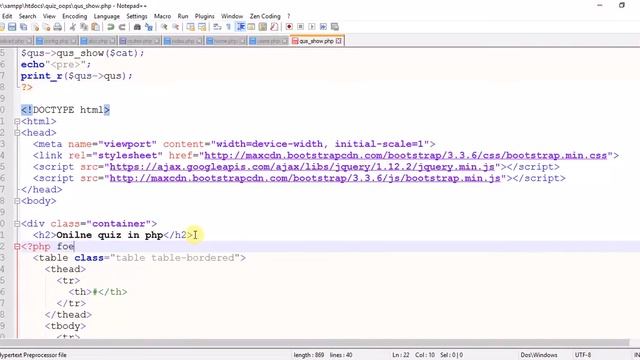Collapse the <body> fold marker
The height and width of the screenshot is (360, 640).
17,201
